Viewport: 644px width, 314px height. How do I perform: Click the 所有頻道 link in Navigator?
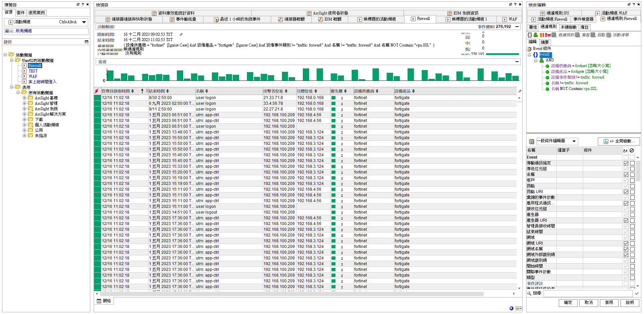pos(24,31)
